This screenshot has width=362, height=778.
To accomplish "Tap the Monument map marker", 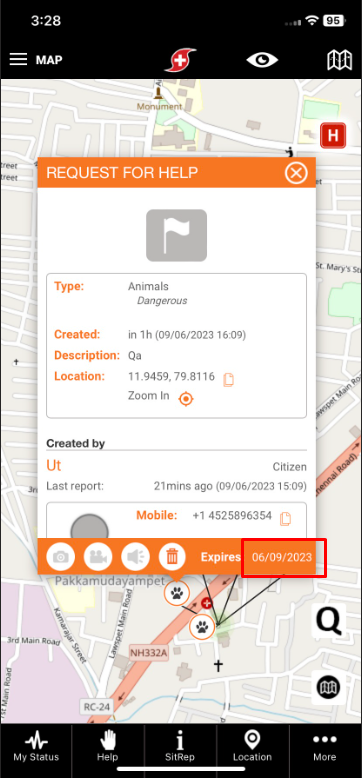I will coord(159,94).
